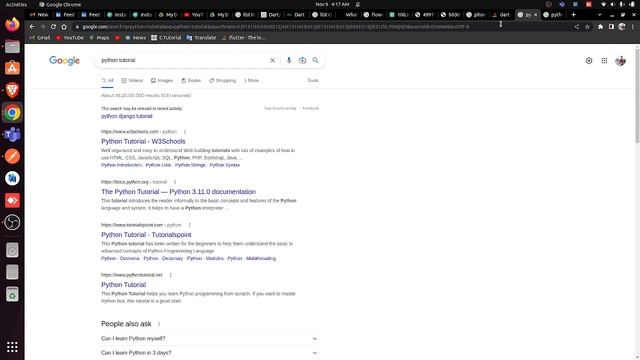Switch to the Books results tab

pos(191,80)
